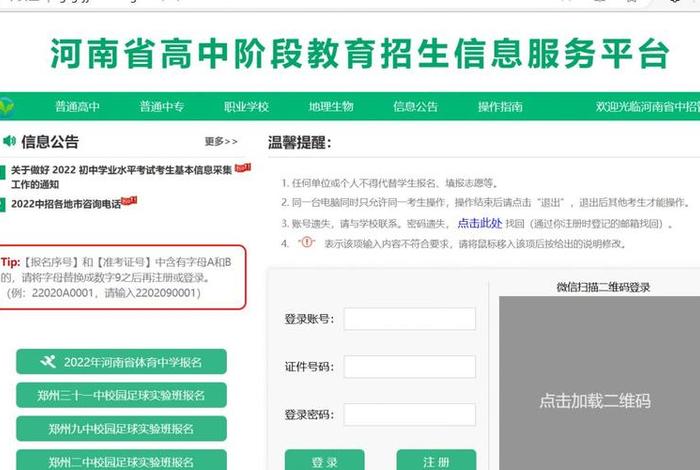Open the 普通高中 menu item
The image size is (700, 470).
[77, 107]
